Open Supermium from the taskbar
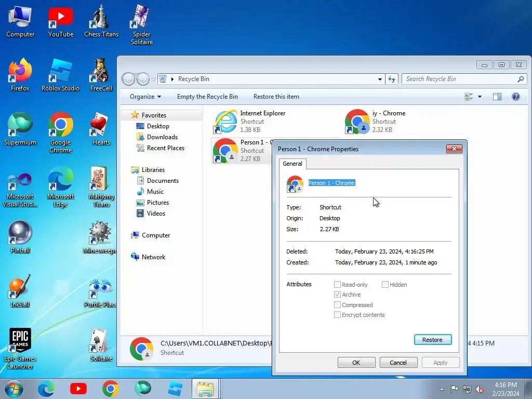 (142, 389)
